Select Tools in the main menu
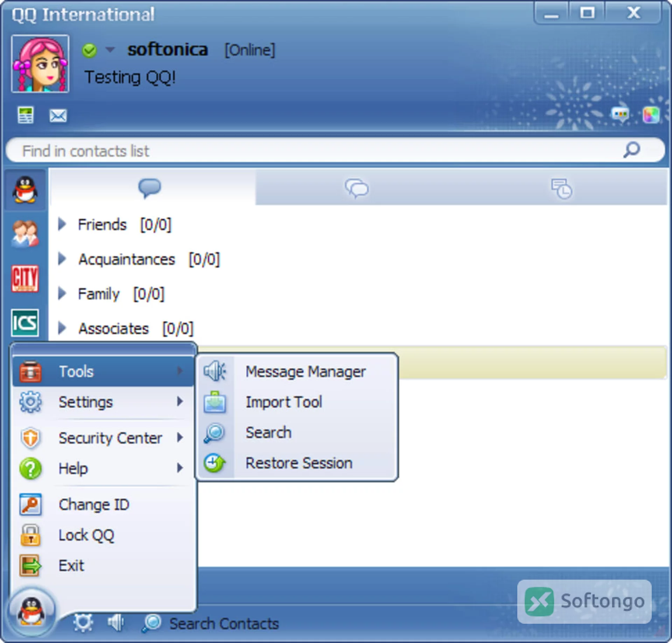The image size is (672, 643). click(103, 371)
